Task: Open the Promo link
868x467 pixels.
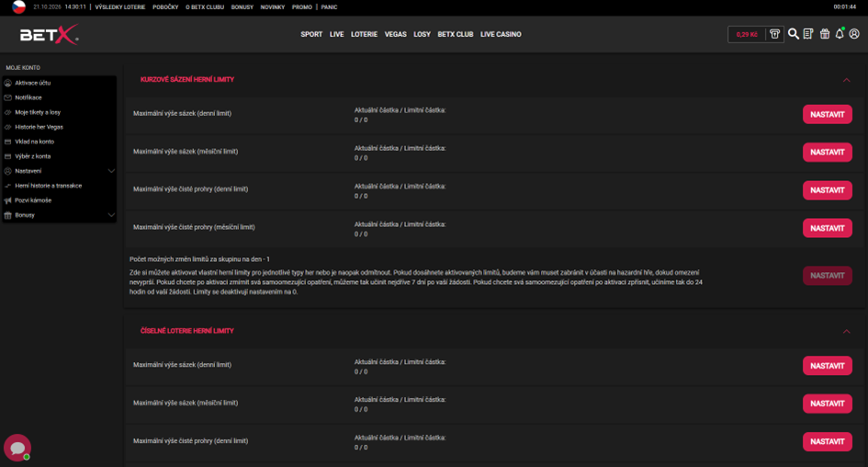Action: 301,7
